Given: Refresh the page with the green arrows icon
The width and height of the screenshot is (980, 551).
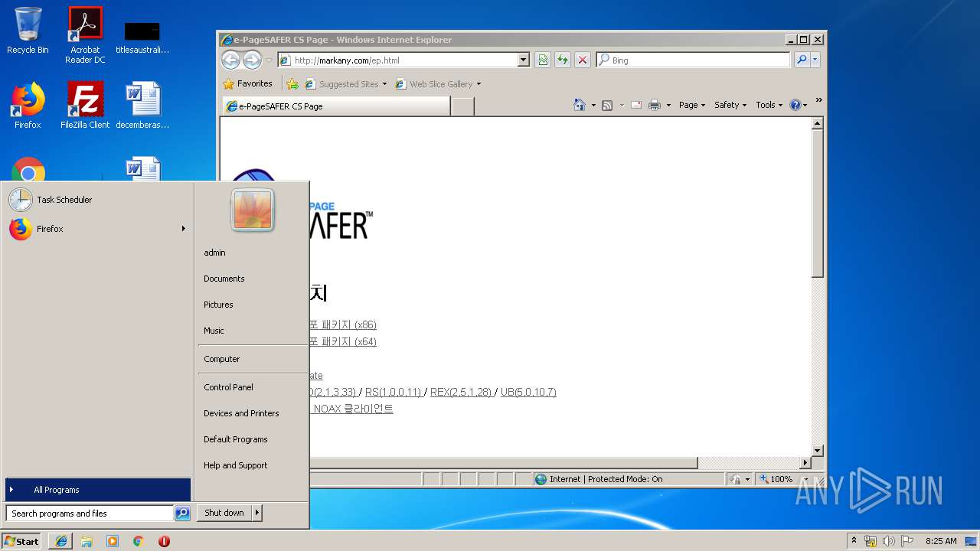Looking at the screenshot, I should click(x=563, y=60).
